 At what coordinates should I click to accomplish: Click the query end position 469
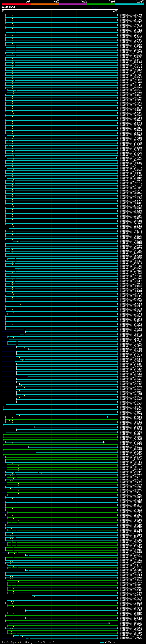coord(115,11)
